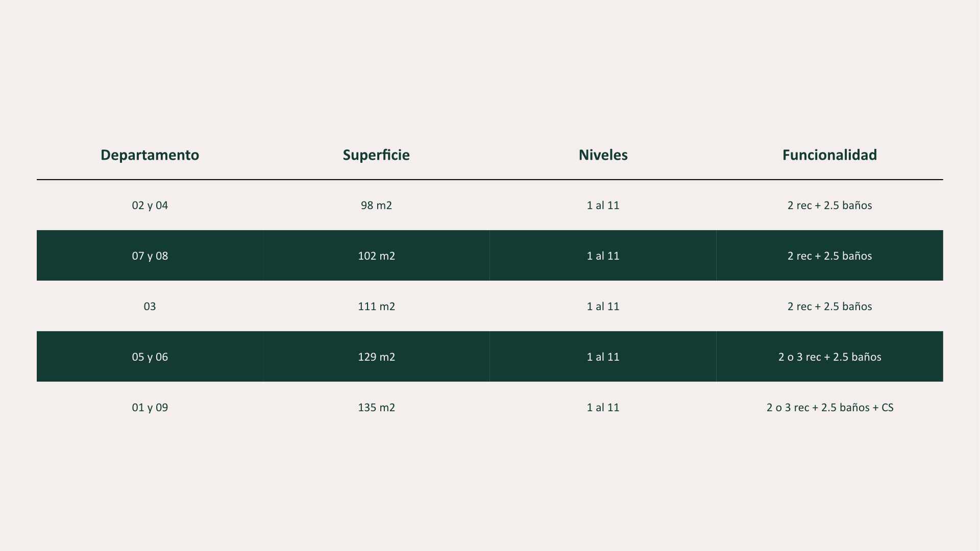Select the Niveles column header
The image size is (980, 551).
click(x=603, y=155)
